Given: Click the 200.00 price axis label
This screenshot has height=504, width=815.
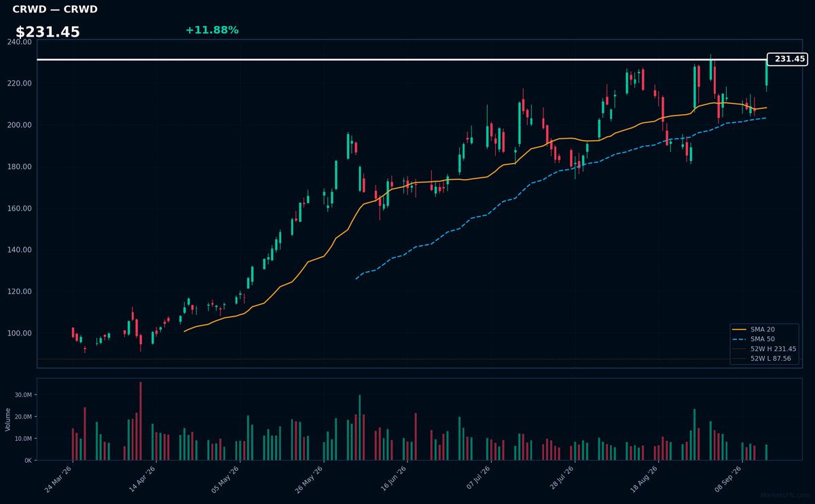Looking at the screenshot, I should 19,125.
